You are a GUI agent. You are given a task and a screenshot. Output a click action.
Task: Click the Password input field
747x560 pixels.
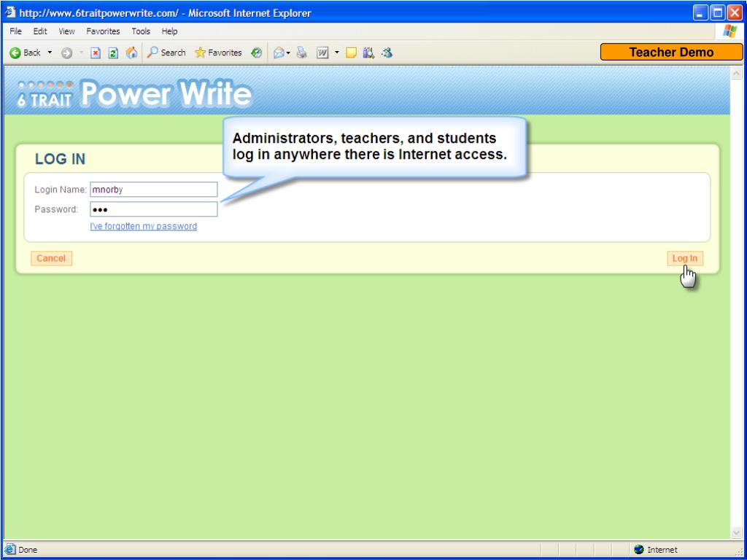[x=154, y=209]
